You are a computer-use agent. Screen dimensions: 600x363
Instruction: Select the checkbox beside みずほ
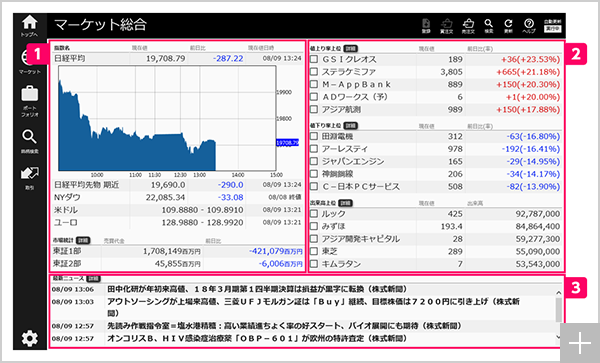(x=314, y=226)
